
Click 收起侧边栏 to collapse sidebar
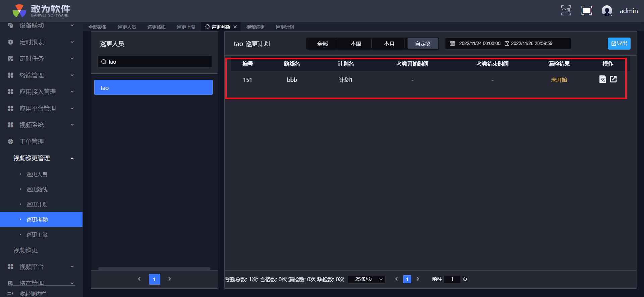tap(33, 294)
